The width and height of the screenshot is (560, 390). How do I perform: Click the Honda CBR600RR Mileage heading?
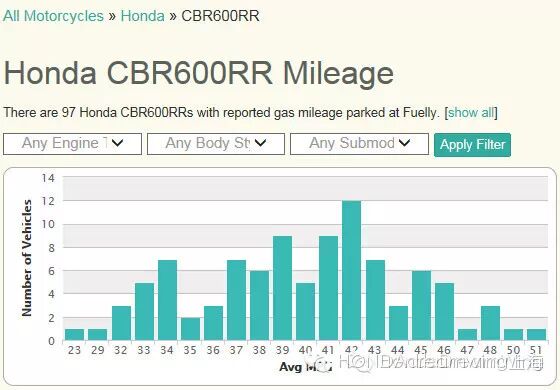click(x=199, y=74)
